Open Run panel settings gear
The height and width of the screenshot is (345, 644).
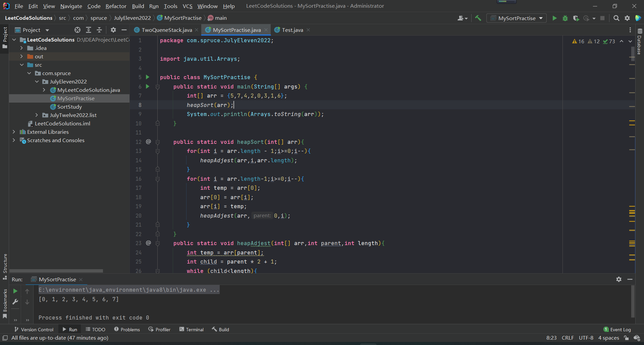coord(619,279)
